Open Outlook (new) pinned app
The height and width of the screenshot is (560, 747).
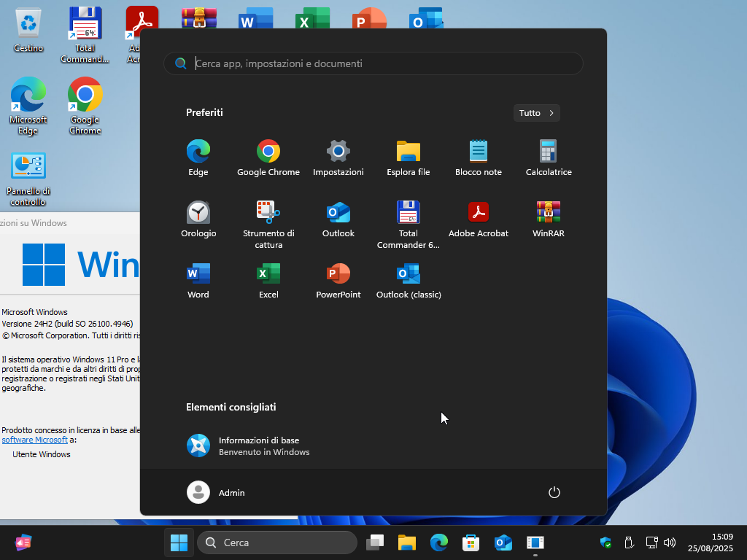(x=338, y=219)
